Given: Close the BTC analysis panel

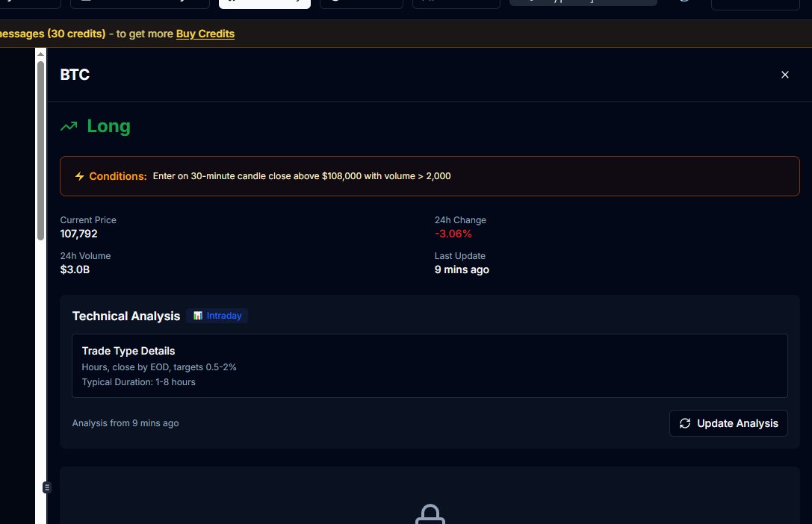Looking at the screenshot, I should pos(784,75).
